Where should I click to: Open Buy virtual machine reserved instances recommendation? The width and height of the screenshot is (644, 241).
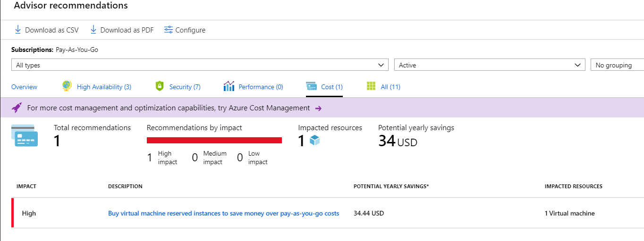(223, 213)
